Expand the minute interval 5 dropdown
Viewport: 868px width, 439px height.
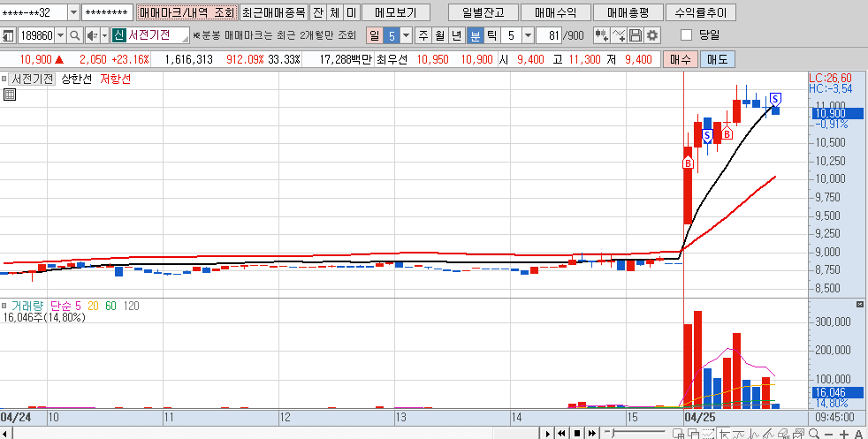point(528,35)
